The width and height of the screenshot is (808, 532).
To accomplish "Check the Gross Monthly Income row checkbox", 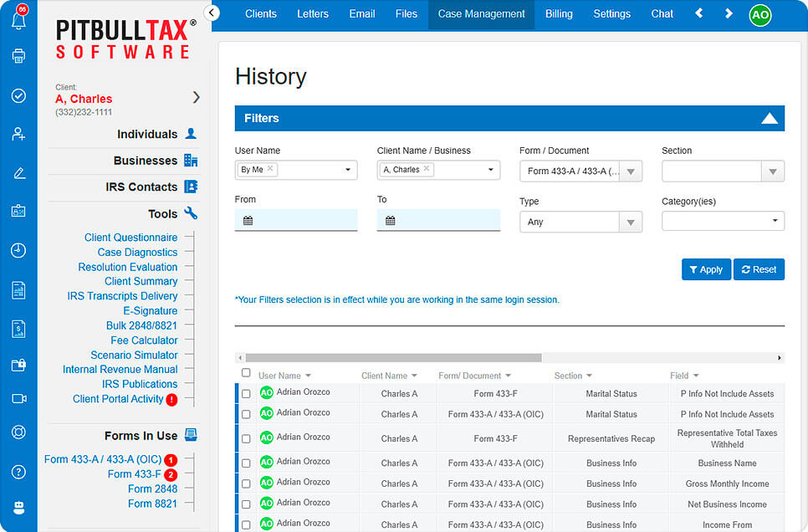I will [246, 484].
